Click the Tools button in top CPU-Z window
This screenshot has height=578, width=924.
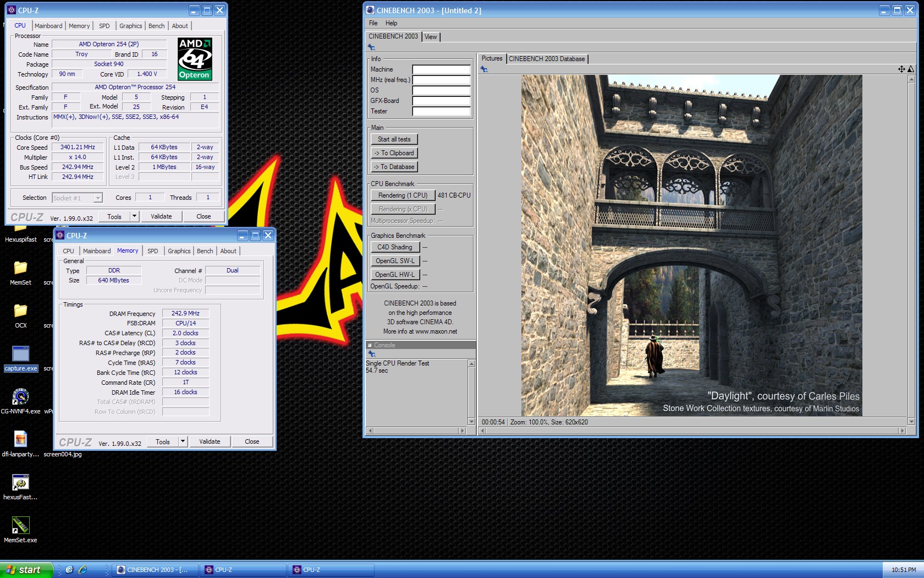point(114,216)
